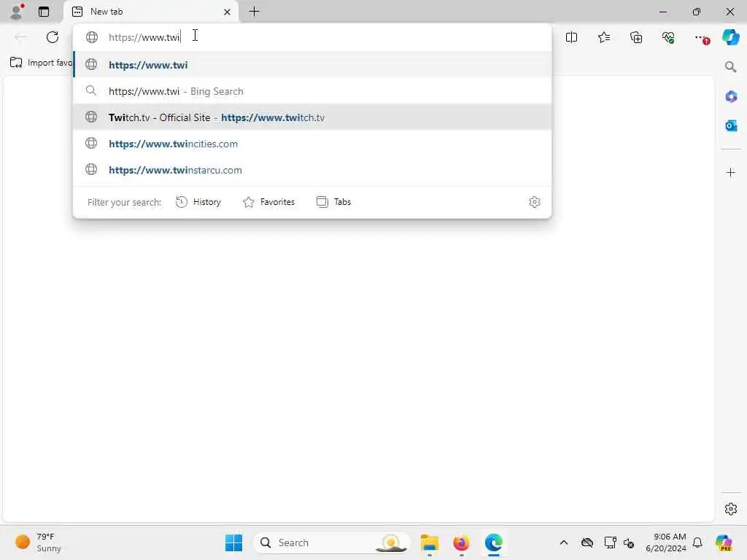
Task: Open Copilot in the toolbar
Action: click(731, 37)
